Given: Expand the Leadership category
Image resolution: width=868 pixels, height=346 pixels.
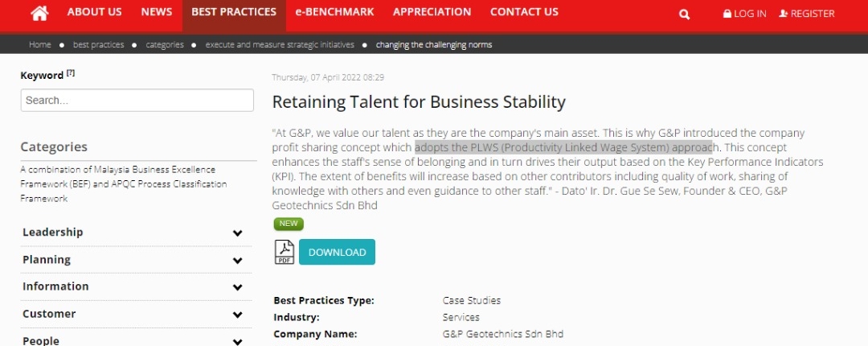Looking at the screenshot, I should [237, 233].
